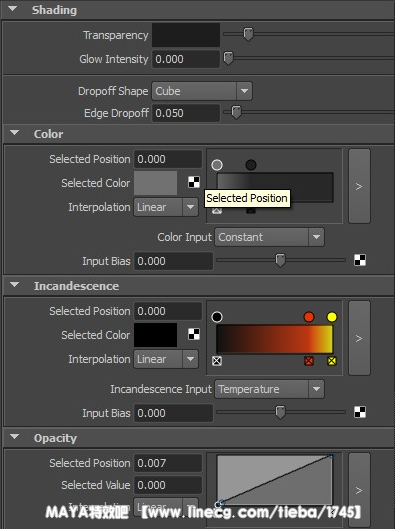
Task: Expand Color ramp with arrow button
Action: (359, 186)
